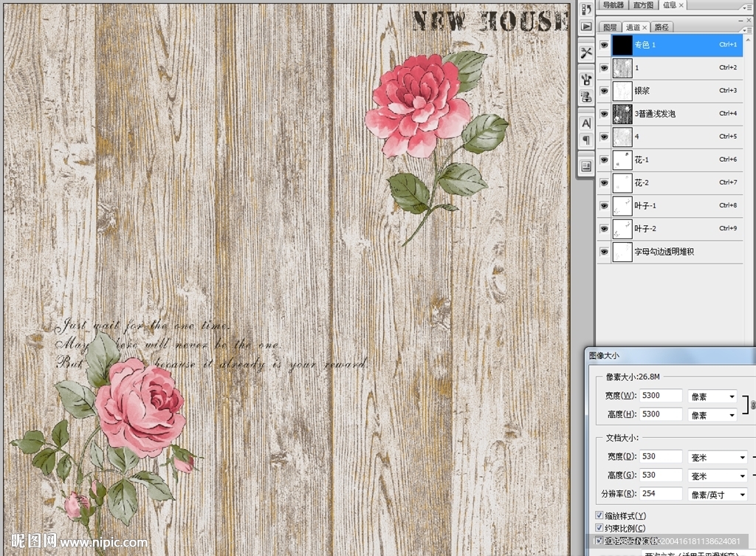Switch to the 图层 tab
The height and width of the screenshot is (556, 756).
[610, 27]
